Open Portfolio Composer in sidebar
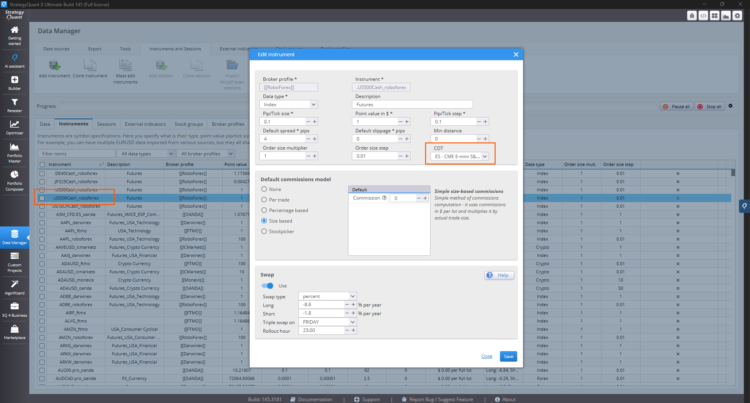The image size is (750, 403). [x=14, y=180]
